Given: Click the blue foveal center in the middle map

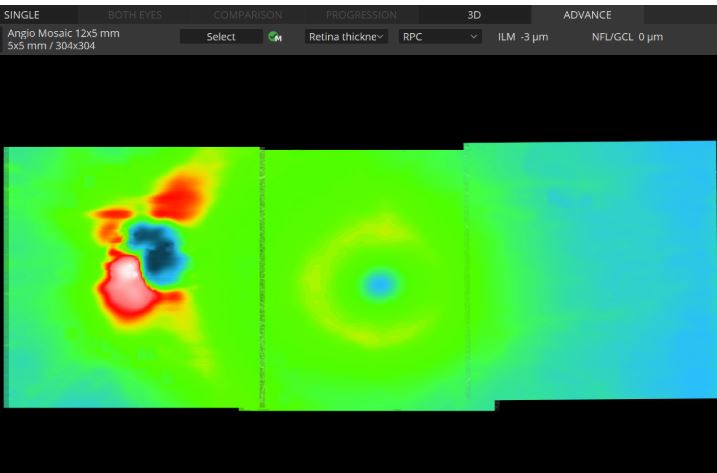Looking at the screenshot, I should tap(377, 284).
